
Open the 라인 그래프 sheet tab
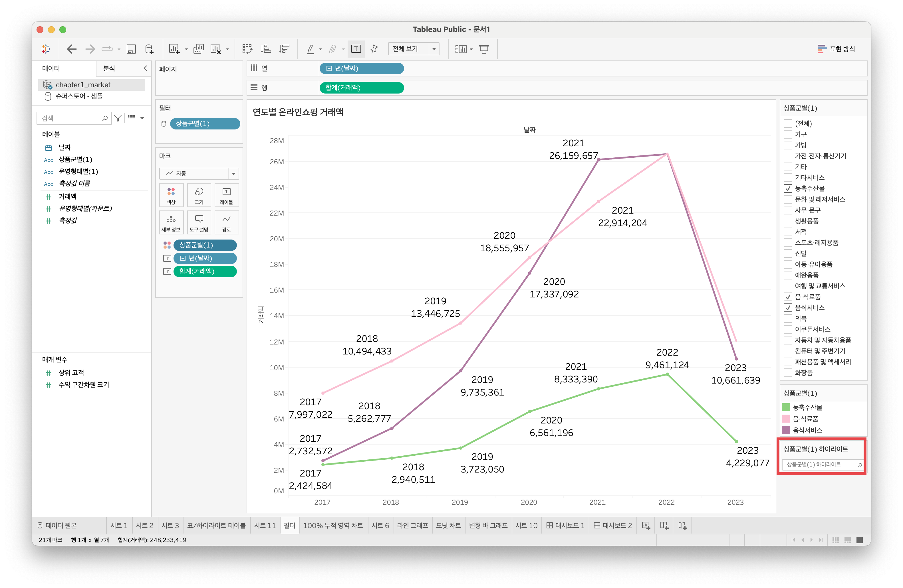(x=412, y=526)
